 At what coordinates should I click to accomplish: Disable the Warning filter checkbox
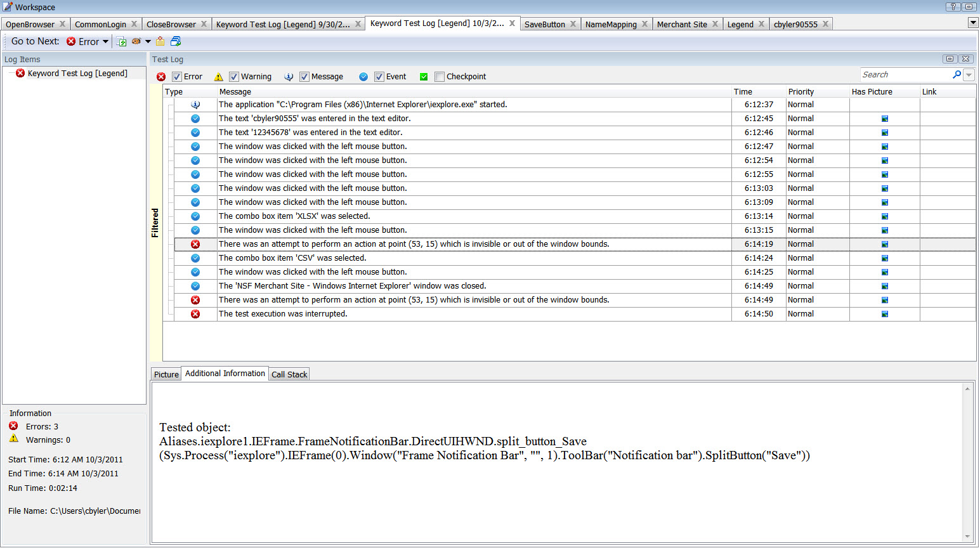click(234, 77)
